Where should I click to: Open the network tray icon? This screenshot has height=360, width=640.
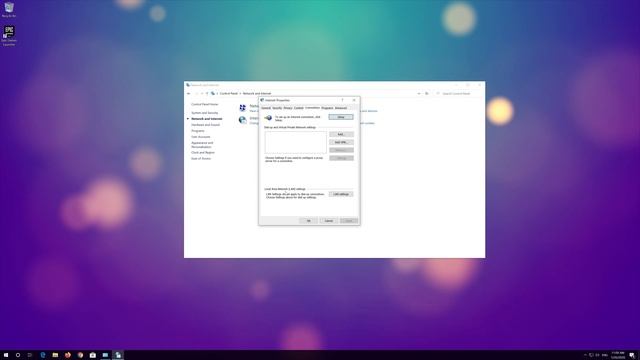coord(591,355)
